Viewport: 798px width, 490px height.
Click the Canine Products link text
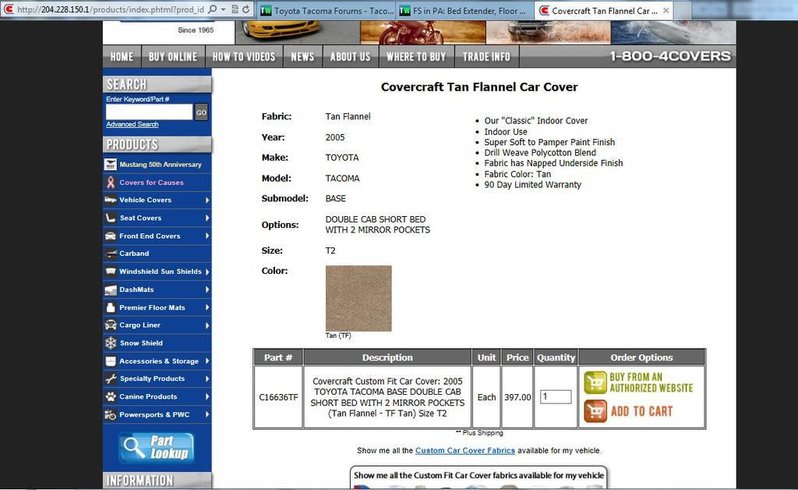tap(148, 396)
